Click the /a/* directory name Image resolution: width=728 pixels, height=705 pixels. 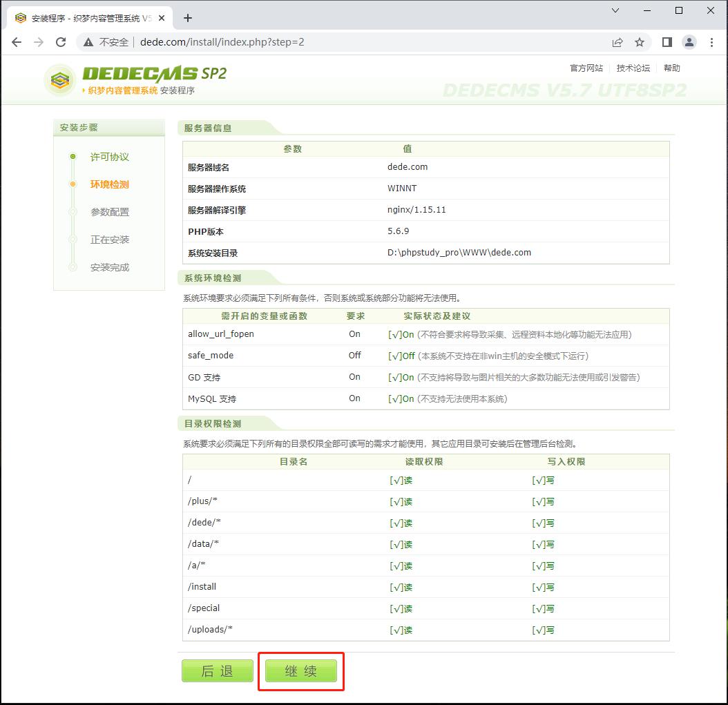196,566
